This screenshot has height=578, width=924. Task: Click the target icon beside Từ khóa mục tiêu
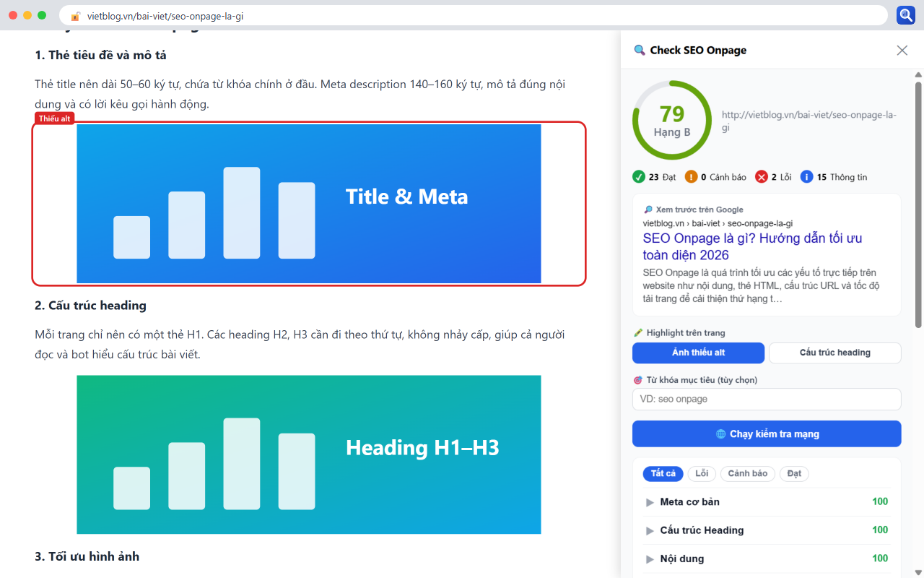[637, 380]
